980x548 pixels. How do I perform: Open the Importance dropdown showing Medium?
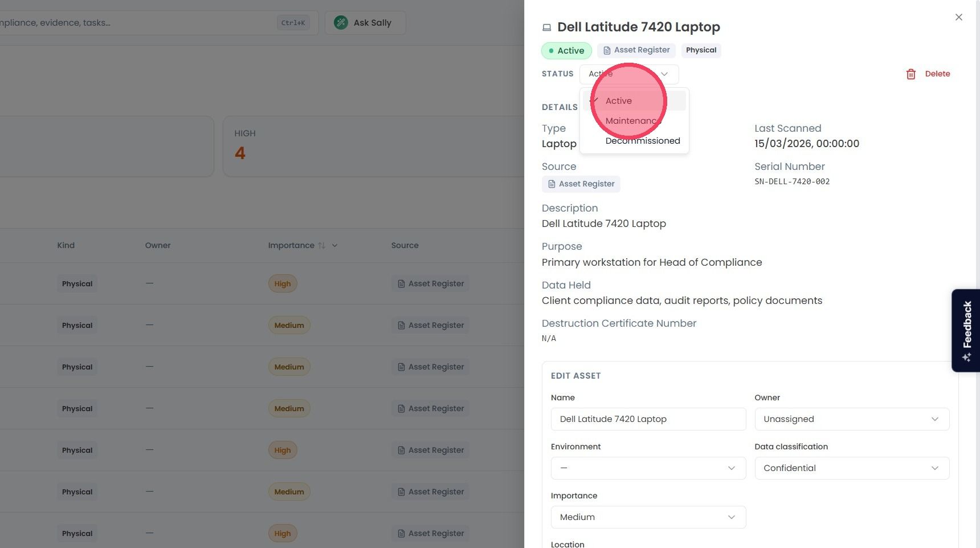(648, 517)
